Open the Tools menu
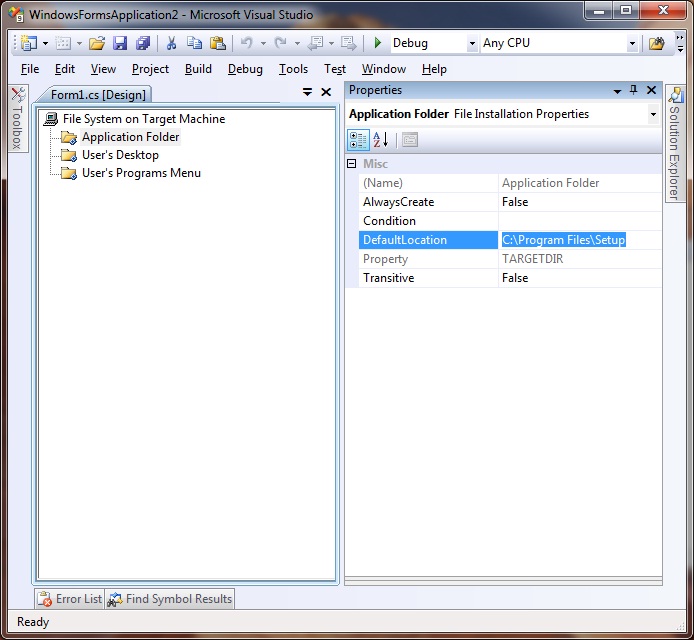The height and width of the screenshot is (640, 694). pyautogui.click(x=293, y=69)
